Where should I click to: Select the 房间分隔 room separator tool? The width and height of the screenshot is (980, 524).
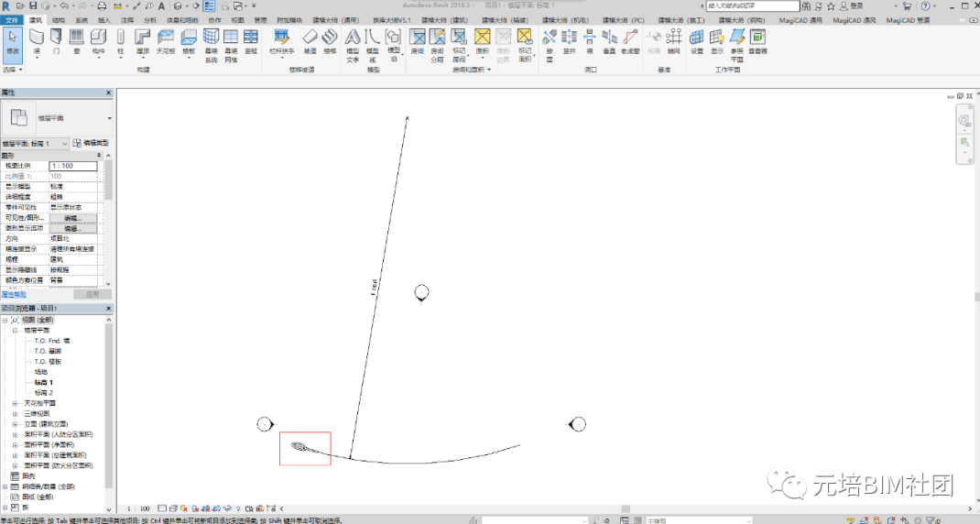[438, 45]
